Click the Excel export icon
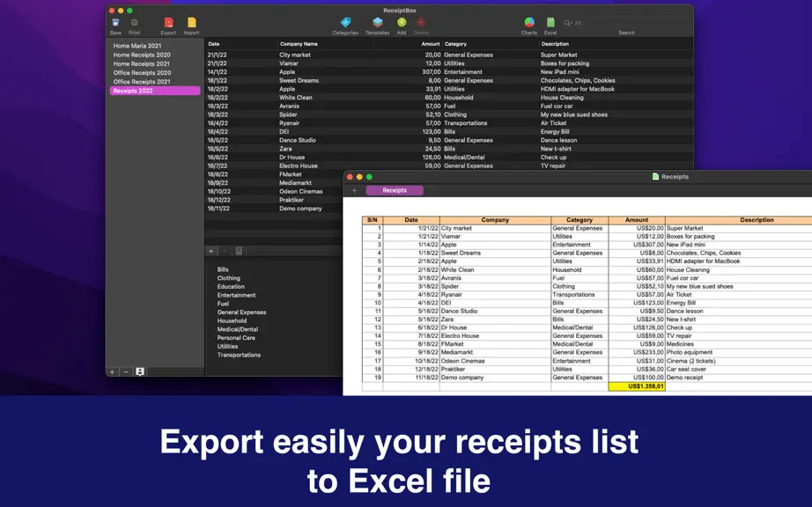Screen dimensions: 812x507 tap(550, 22)
